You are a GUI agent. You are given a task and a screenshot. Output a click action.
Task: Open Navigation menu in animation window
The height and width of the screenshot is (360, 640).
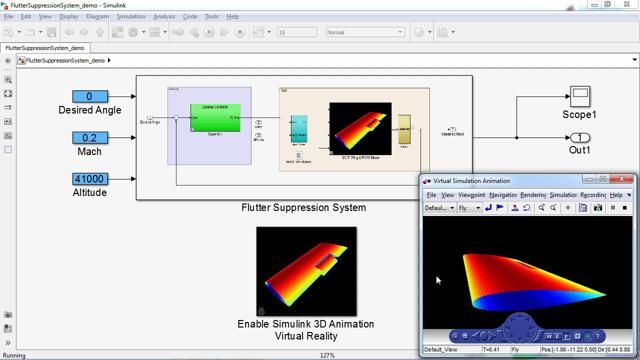pyautogui.click(x=503, y=195)
